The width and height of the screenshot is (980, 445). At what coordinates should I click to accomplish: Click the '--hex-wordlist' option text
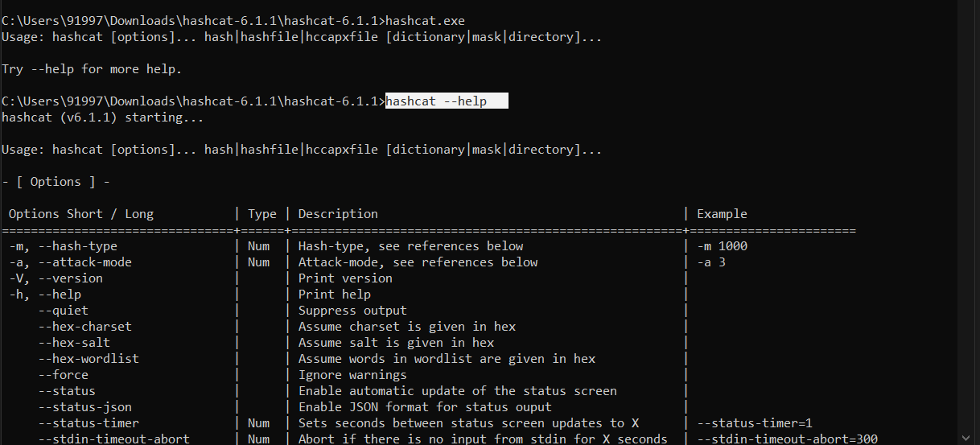pos(89,359)
